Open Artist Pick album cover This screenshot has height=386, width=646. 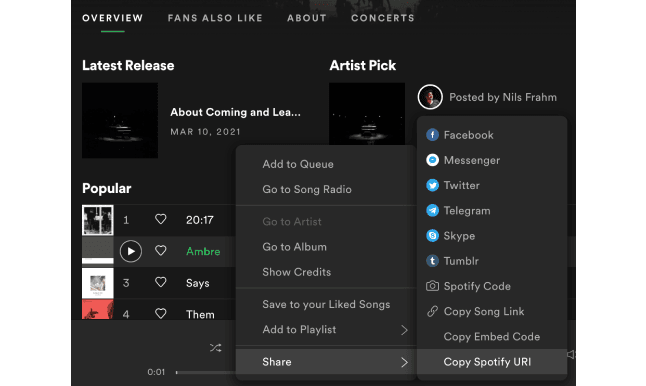367,114
